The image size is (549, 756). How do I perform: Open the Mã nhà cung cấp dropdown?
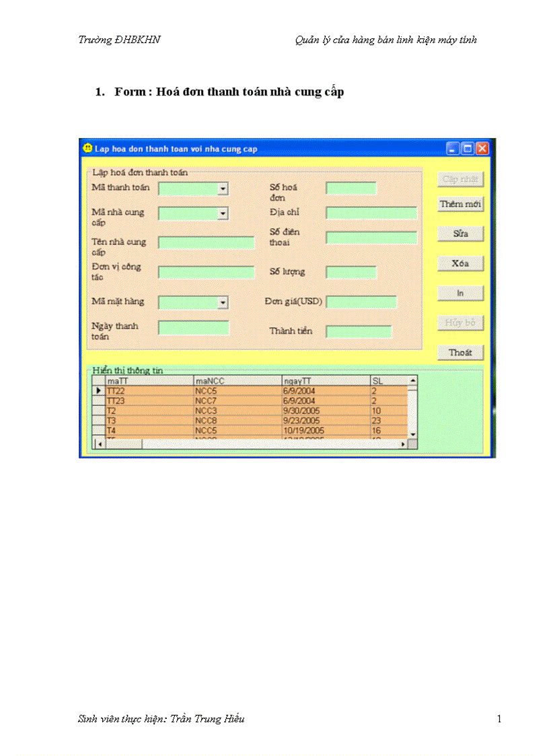[223, 213]
